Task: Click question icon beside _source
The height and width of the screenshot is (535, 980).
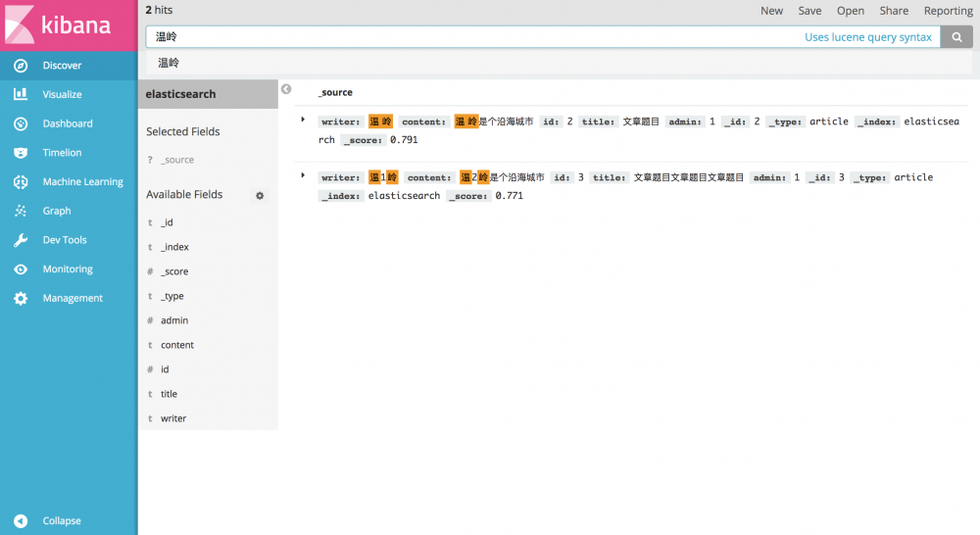Action: pos(150,160)
